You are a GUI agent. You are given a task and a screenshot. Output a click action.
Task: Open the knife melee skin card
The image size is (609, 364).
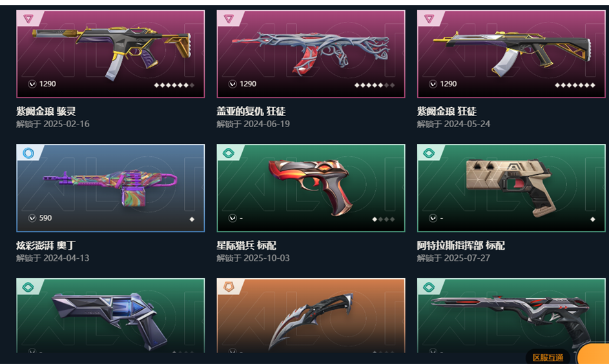(311, 316)
